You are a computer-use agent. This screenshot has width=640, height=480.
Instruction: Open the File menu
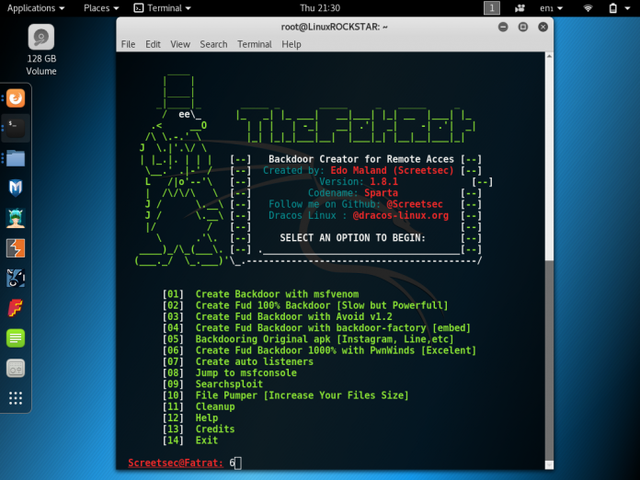click(128, 44)
